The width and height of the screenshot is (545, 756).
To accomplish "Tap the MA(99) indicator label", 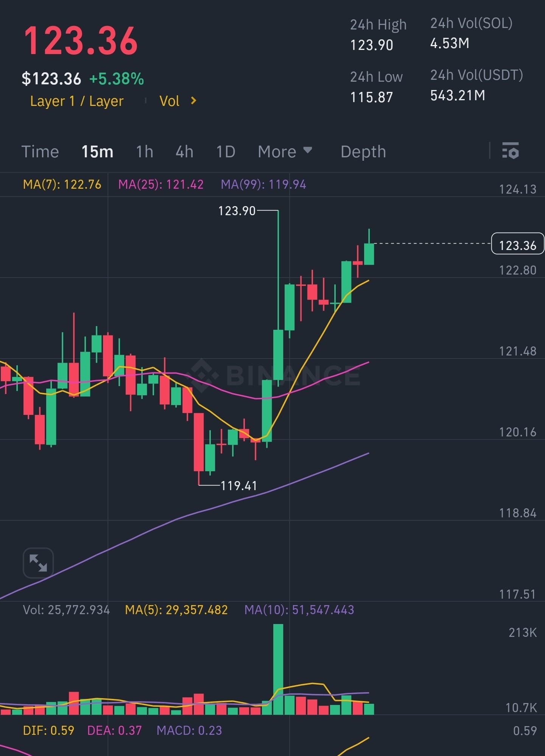I will [x=263, y=185].
